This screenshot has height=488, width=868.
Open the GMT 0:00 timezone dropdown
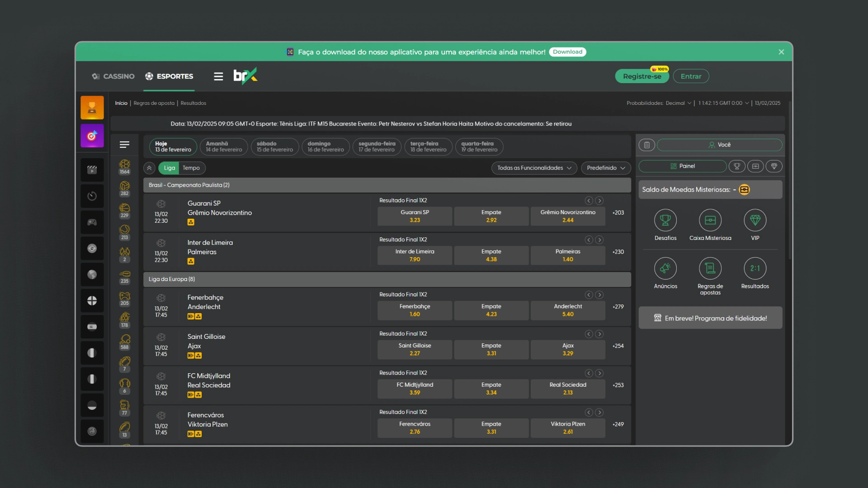click(x=724, y=103)
